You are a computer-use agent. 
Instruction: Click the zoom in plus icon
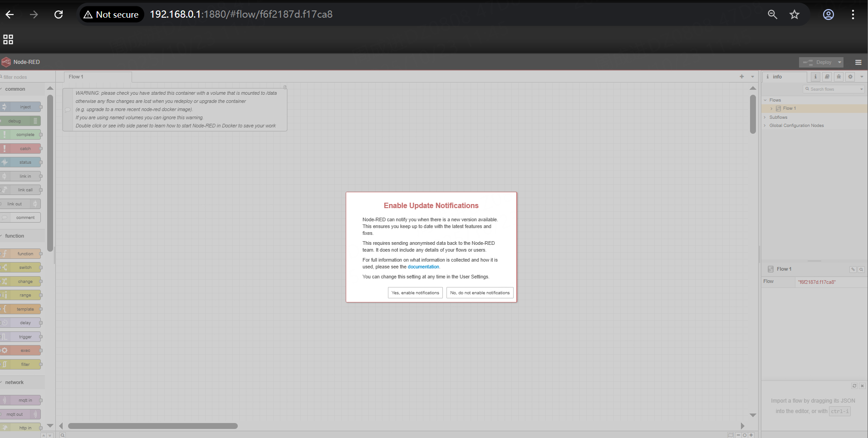[751, 435]
